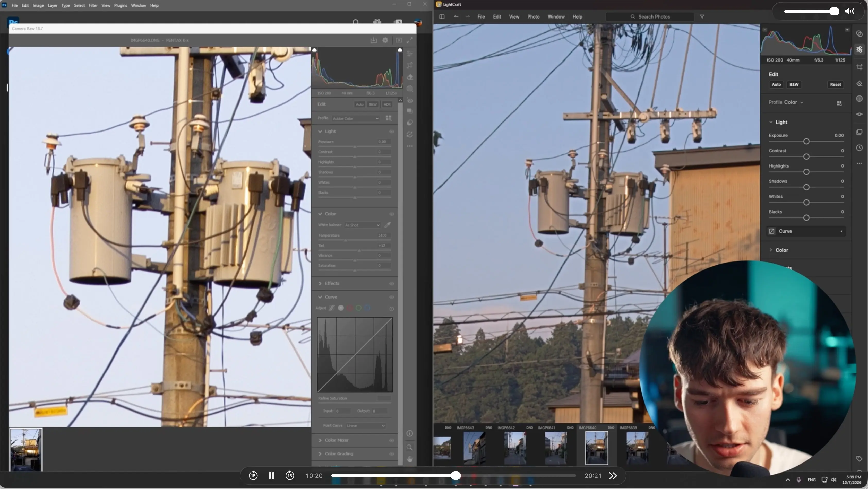
Task: Click the filter funnel icon beside Search Photos
Action: [x=702, y=16]
